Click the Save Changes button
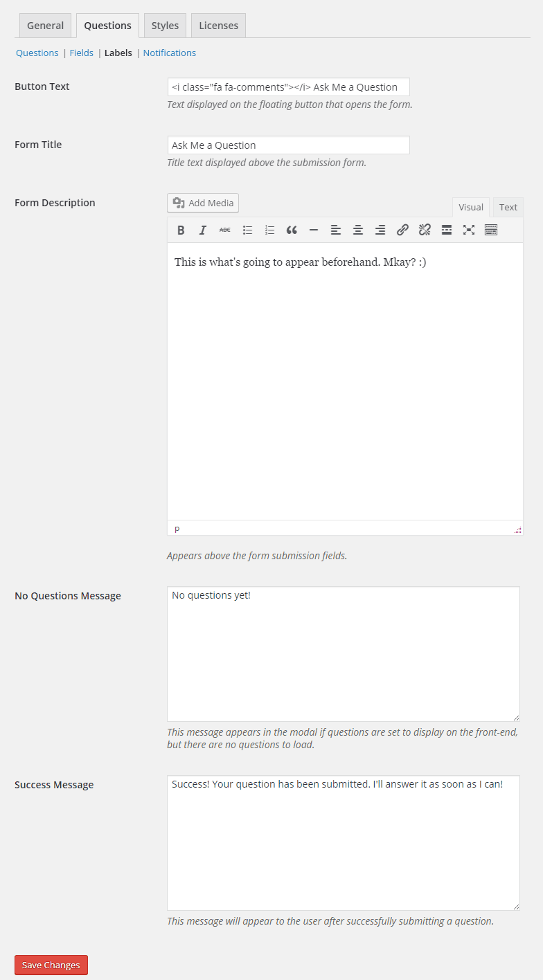 pos(51,965)
